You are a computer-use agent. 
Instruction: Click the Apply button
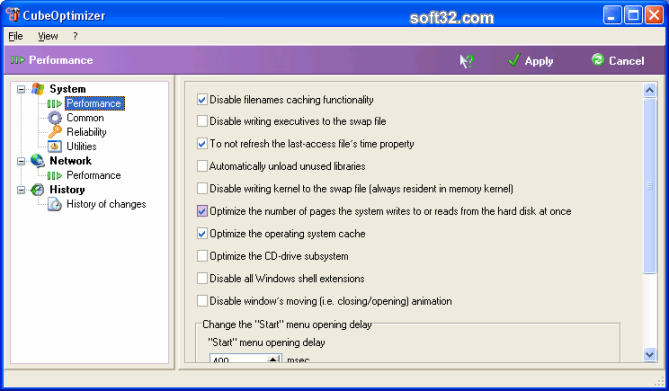[x=530, y=61]
